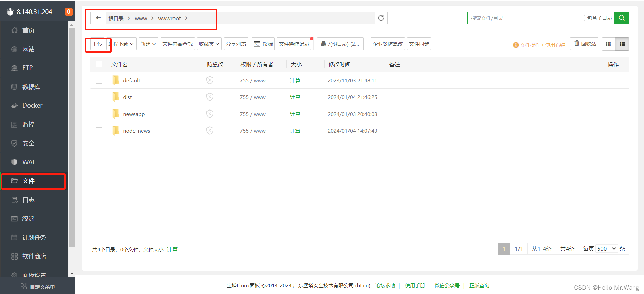Click the sidebar scrollbar up arrow
This screenshot has width=644, height=294.
72,24
